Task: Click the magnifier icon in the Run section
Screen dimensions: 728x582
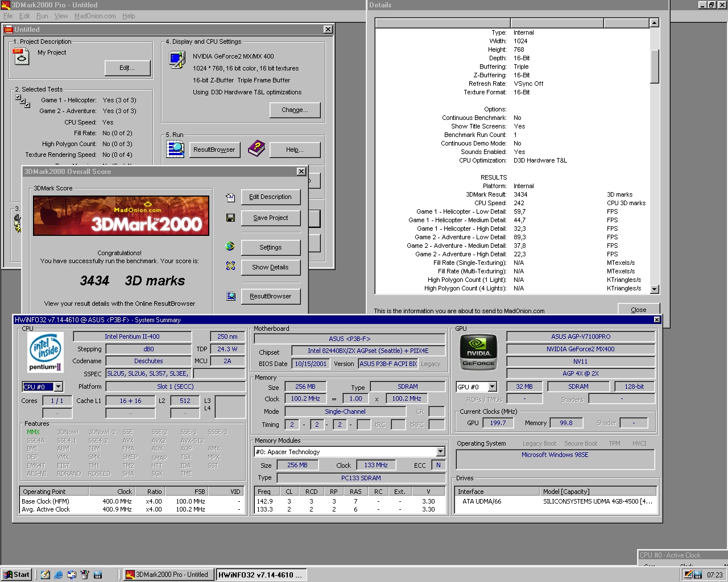Action: pyautogui.click(x=175, y=149)
